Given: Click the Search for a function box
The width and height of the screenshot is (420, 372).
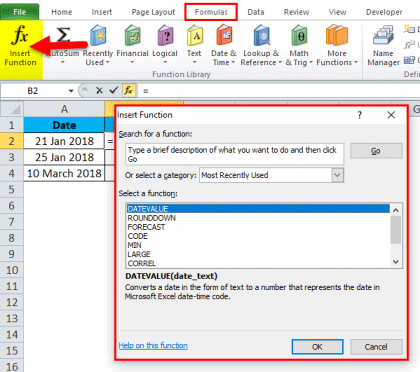Looking at the screenshot, I should click(x=235, y=154).
